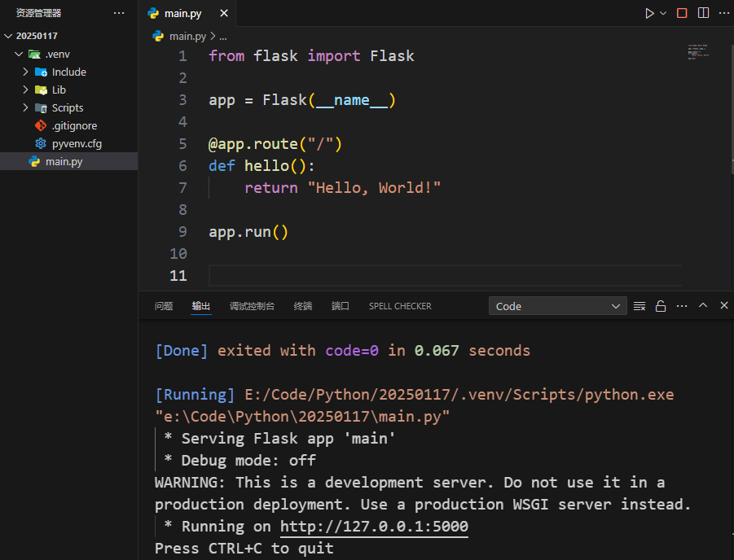Click the @app.route("/") decorator line
Image resolution: width=734 pixels, height=560 pixels.
(275, 143)
